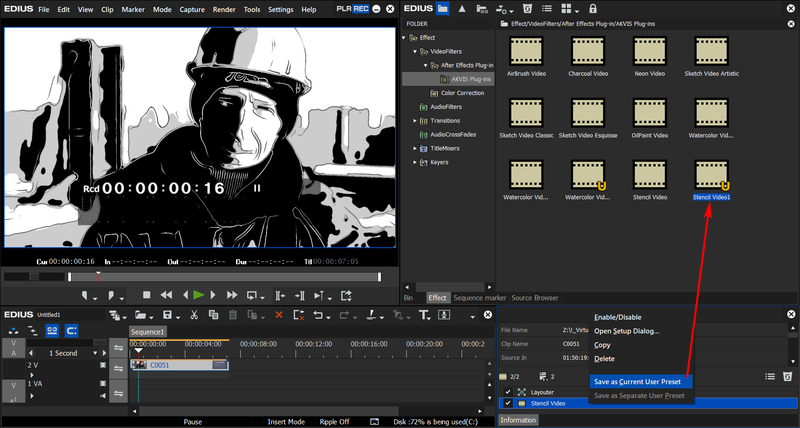Stop playback with the square Stop button
Screen dimensions: 800x428
click(147, 295)
